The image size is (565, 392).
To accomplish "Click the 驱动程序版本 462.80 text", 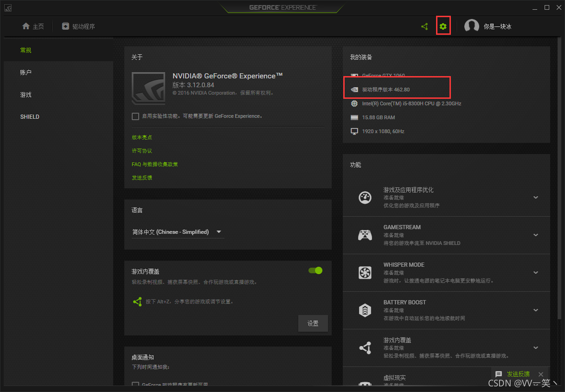I will 386,90.
